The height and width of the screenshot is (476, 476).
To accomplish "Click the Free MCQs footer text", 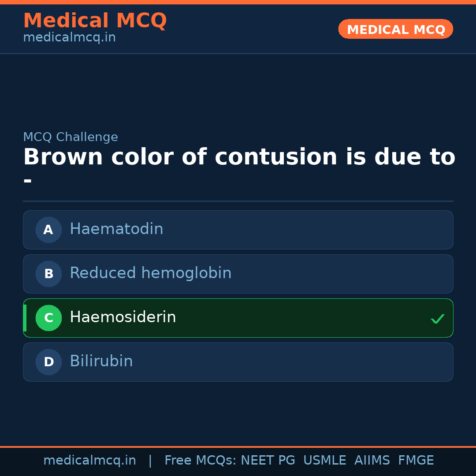I will pyautogui.click(x=200, y=461).
